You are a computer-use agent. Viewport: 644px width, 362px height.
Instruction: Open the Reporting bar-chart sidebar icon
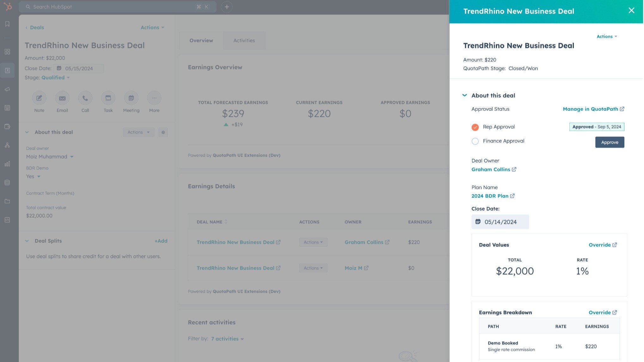click(x=7, y=164)
